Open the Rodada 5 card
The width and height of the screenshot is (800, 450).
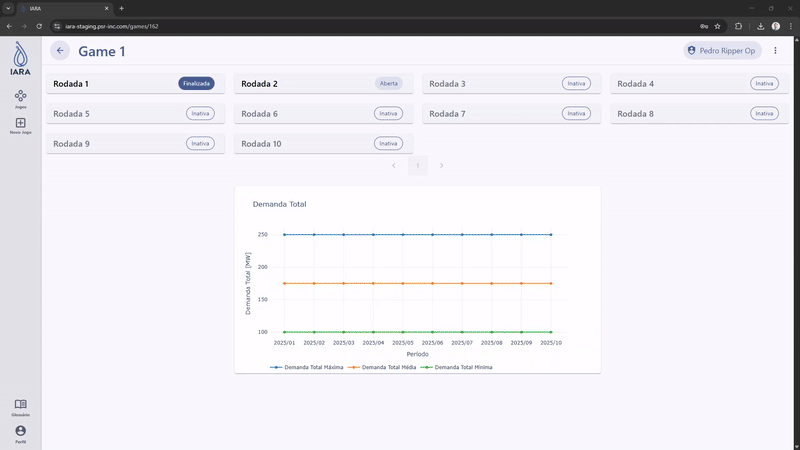[x=135, y=113]
